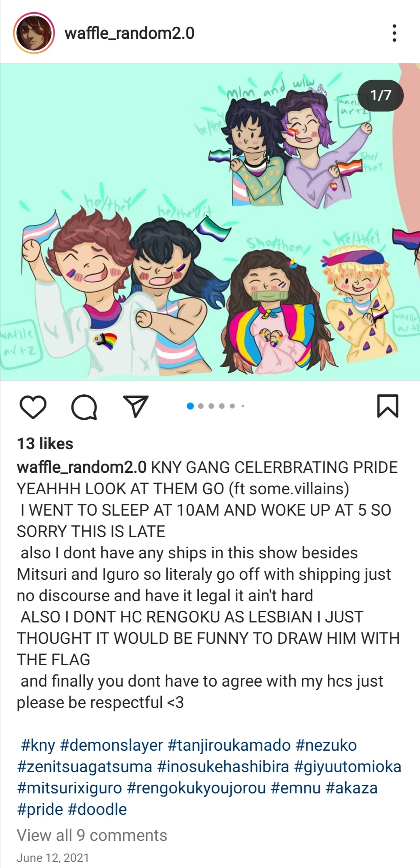Open the #mitsurixiguro hashtag
This screenshot has width=420, height=868.
click(70, 788)
